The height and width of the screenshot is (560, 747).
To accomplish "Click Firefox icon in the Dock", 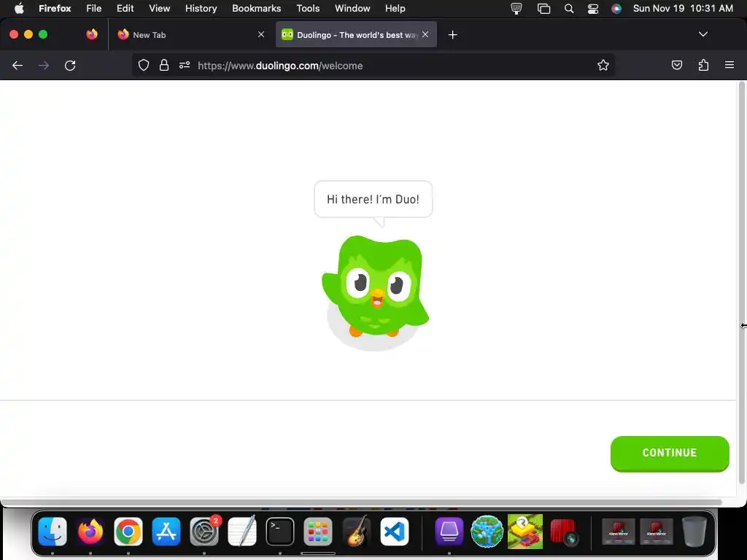I will coord(90,531).
